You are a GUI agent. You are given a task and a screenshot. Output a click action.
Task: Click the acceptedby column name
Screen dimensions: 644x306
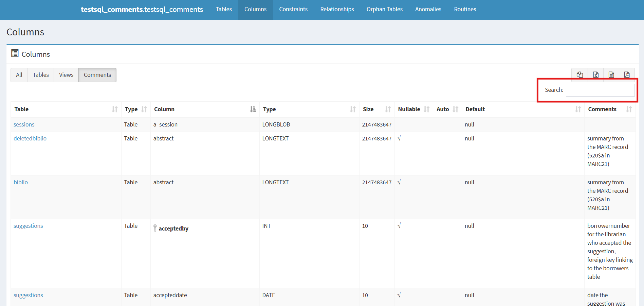point(173,228)
